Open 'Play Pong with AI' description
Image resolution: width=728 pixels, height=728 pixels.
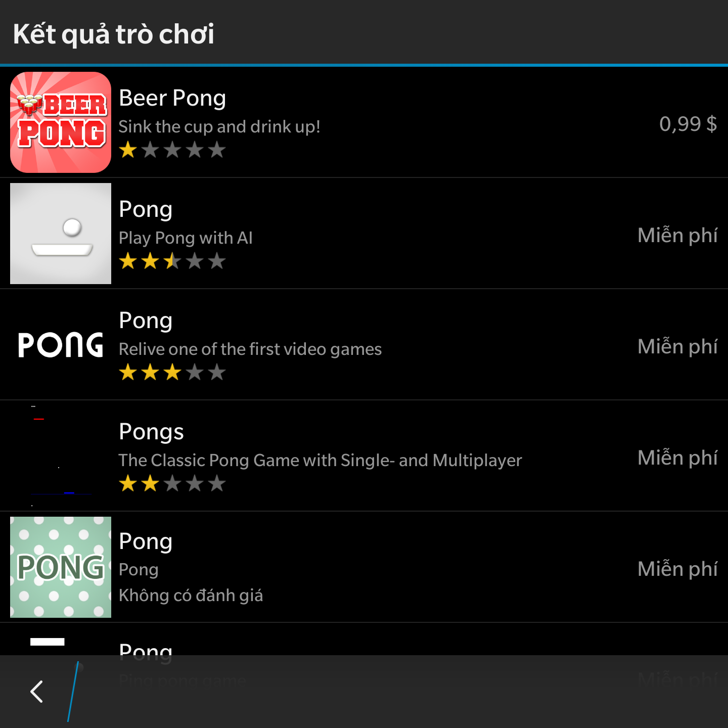pos(186,238)
